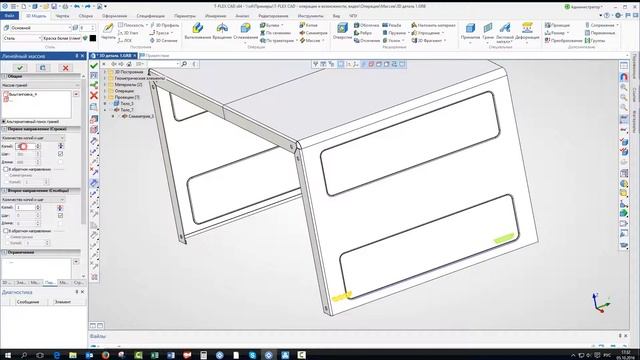Screen dimensions: 640x360
Task: Click the 3D Профиль tool
Action: point(164,25)
